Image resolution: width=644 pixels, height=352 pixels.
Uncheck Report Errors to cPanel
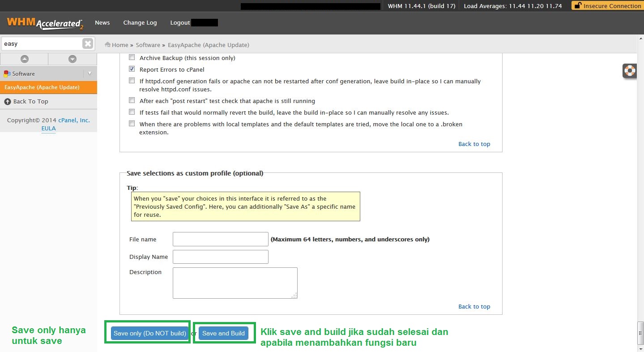coord(132,69)
